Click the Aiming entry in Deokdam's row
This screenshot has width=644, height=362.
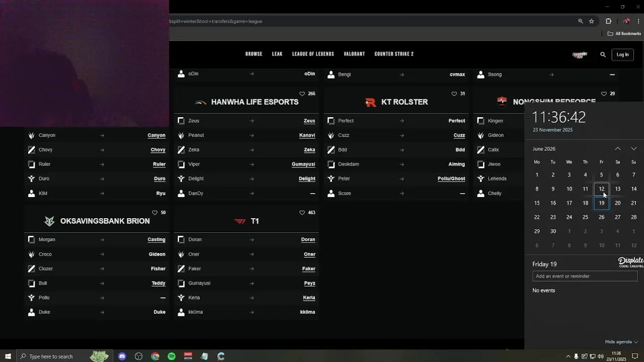coord(457,164)
